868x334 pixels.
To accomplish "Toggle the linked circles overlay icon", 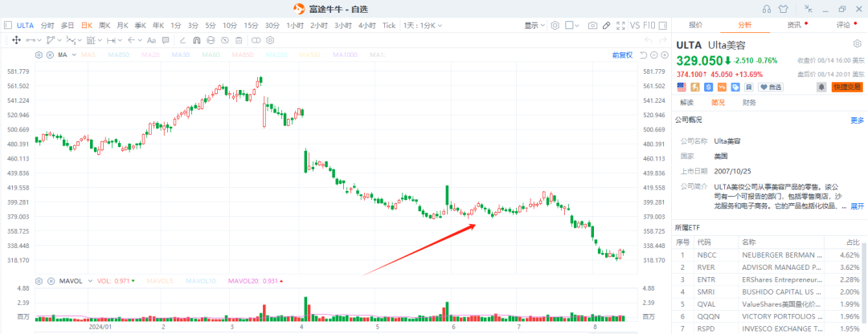I will click(256, 40).
